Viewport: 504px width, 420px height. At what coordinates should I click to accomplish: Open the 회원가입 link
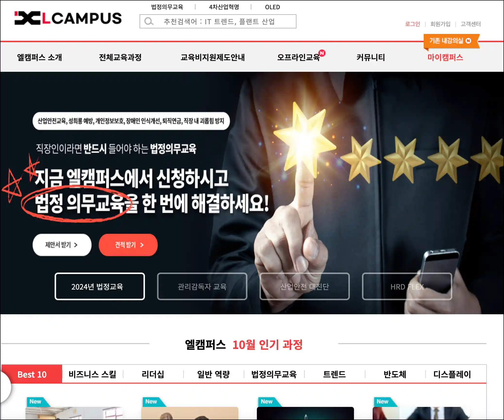[440, 24]
